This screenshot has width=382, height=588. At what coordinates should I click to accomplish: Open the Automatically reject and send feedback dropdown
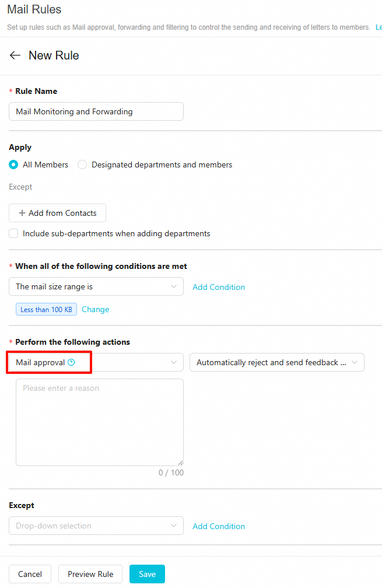click(277, 362)
